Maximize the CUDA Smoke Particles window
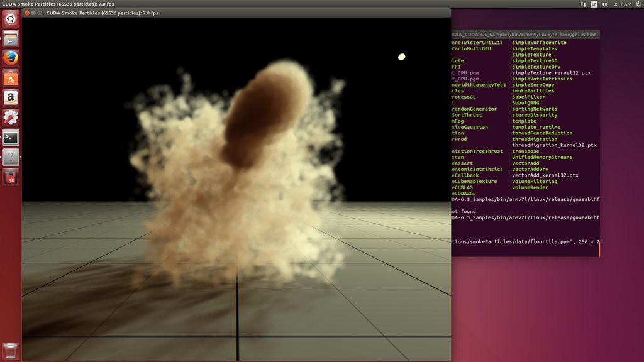The height and width of the screenshot is (362, 644). tap(40, 13)
